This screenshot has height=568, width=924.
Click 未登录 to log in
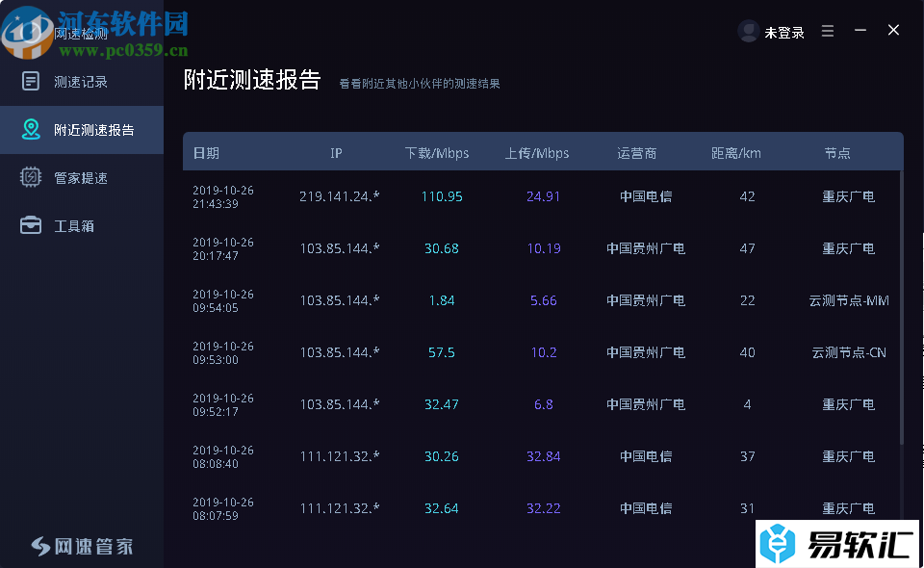coord(784,33)
